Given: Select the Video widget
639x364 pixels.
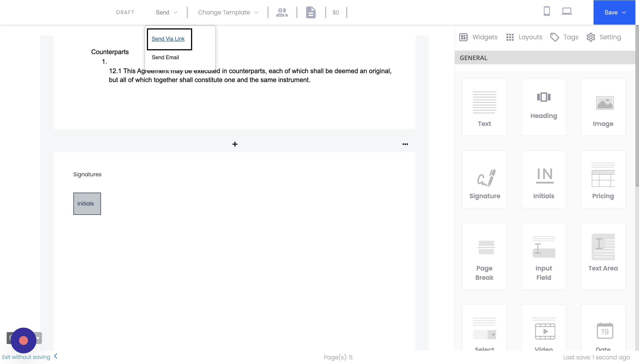Looking at the screenshot, I should (543, 331).
